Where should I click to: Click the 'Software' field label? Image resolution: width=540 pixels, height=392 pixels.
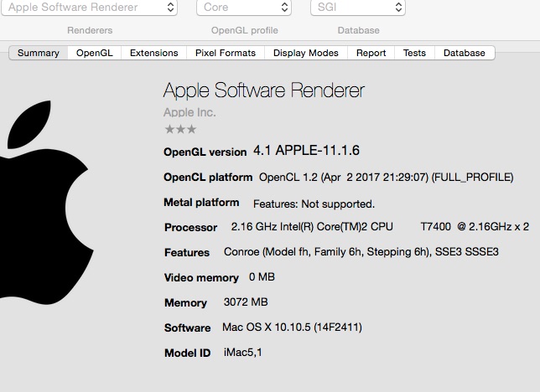point(187,328)
